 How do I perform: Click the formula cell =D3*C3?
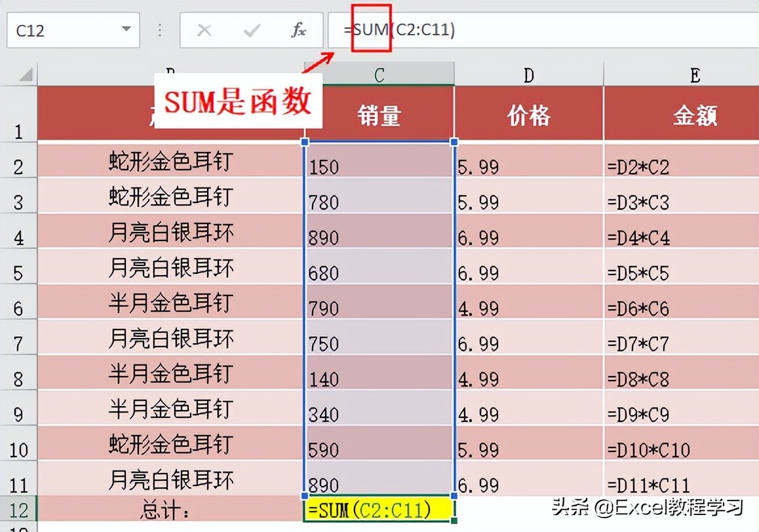[x=682, y=195]
